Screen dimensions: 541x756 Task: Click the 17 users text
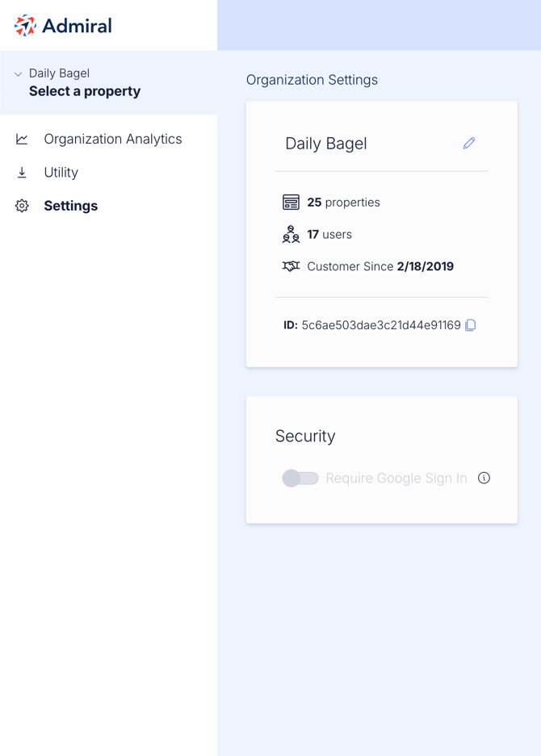click(x=329, y=234)
